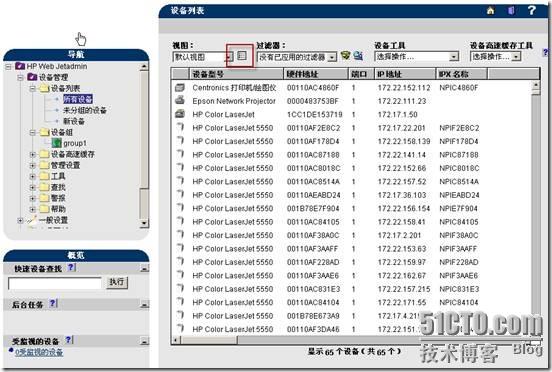The width and height of the screenshot is (552, 372).
Task: Select 所有设备 in navigation tree
Action: (78, 99)
